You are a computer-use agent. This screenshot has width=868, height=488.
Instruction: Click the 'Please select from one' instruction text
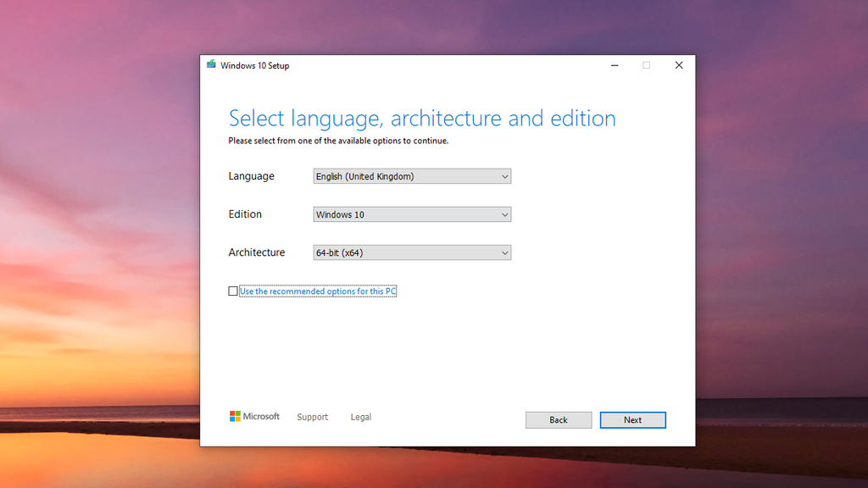point(338,141)
